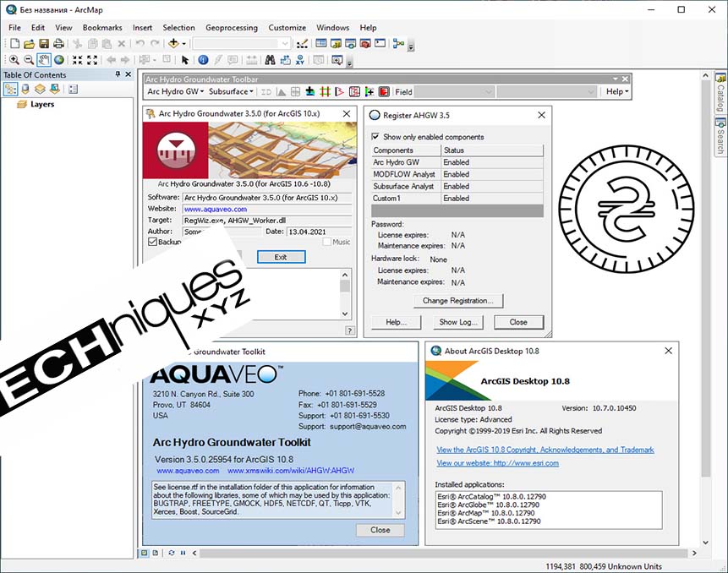Screen dimensions: 728x573
Task: Uncheck Show only enabled components
Action: point(375,137)
